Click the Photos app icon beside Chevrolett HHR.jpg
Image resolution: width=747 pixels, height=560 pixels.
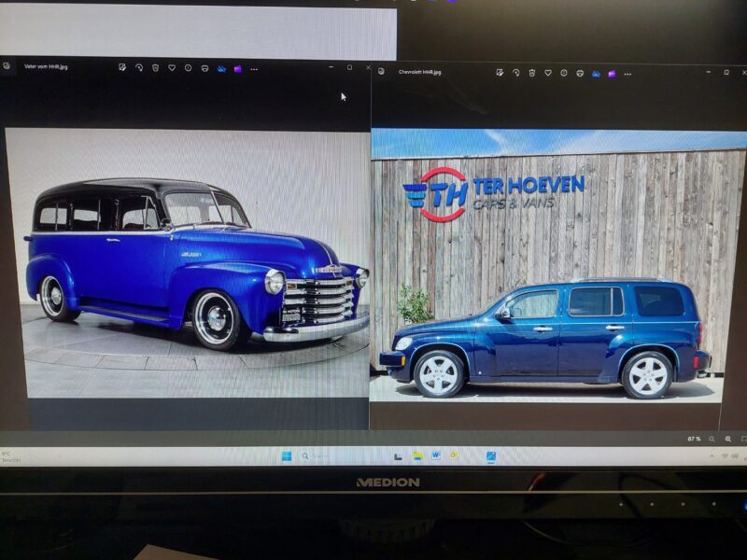[x=381, y=72]
